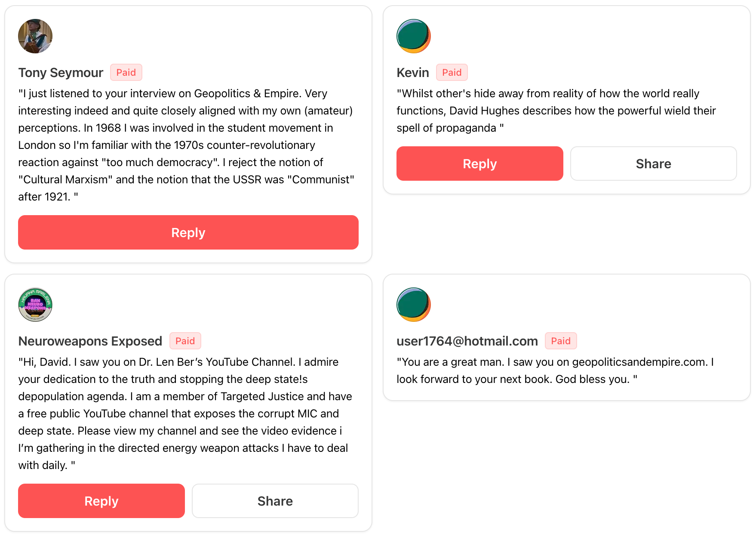
Task: Reply to Neuroweapons Exposed's message
Action: [x=101, y=501]
